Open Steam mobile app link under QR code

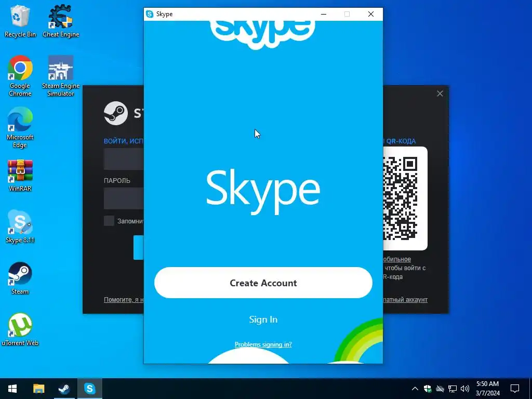[x=397, y=259]
